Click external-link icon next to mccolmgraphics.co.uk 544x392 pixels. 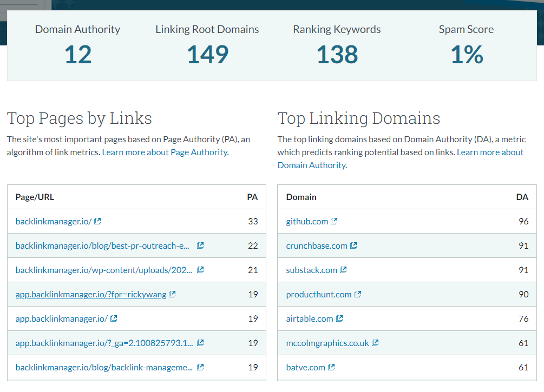click(x=375, y=343)
